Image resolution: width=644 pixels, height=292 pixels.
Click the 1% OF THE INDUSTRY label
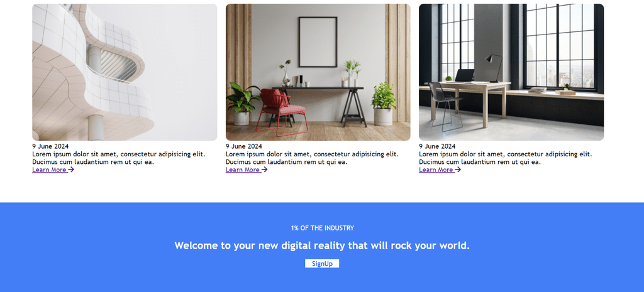323,228
